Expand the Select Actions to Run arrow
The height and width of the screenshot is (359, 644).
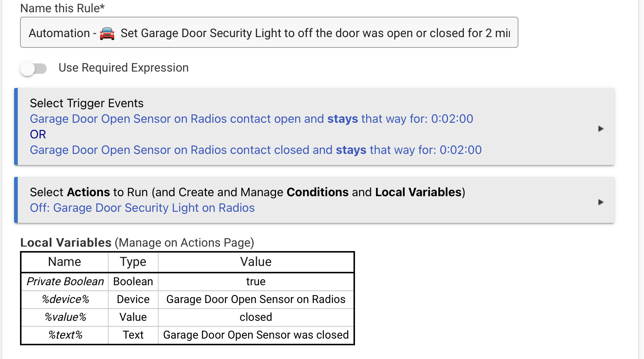pos(601,202)
